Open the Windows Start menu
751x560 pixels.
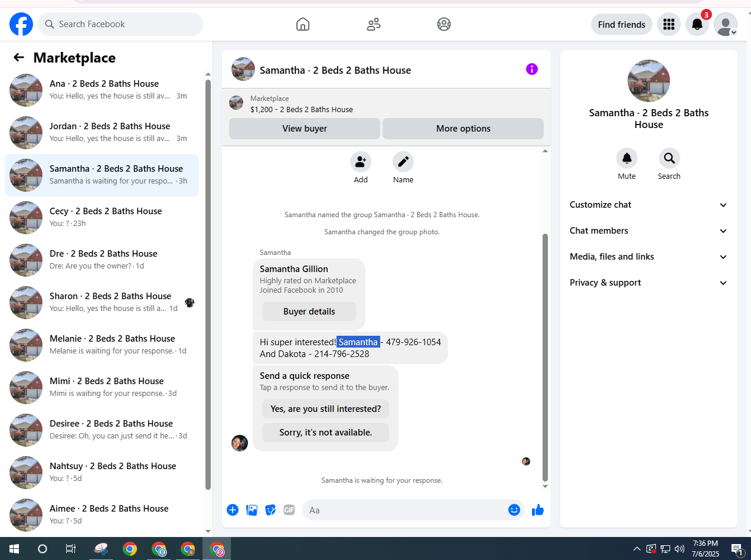coord(14,549)
